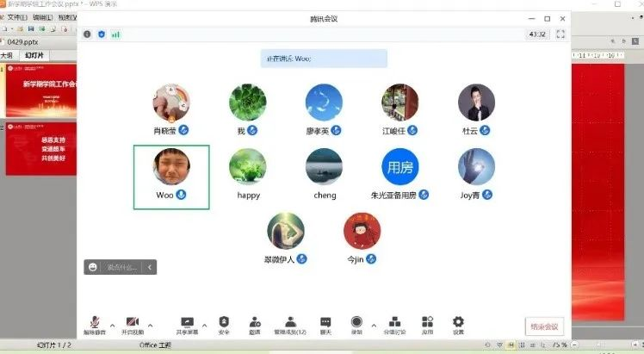Open the Chat (聊天) icon
The height and width of the screenshot is (354, 644).
[x=325, y=324]
